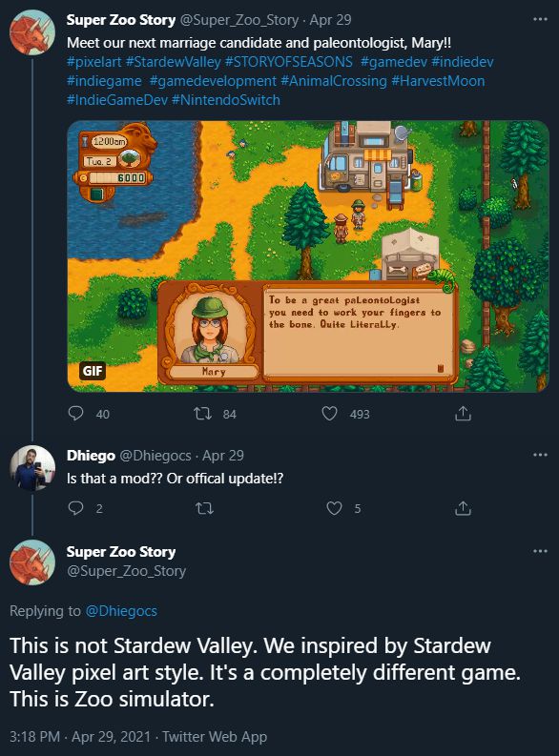This screenshot has width=559, height=756.
Task: Open more options menu on Dhiego's reply
Action: (x=540, y=455)
